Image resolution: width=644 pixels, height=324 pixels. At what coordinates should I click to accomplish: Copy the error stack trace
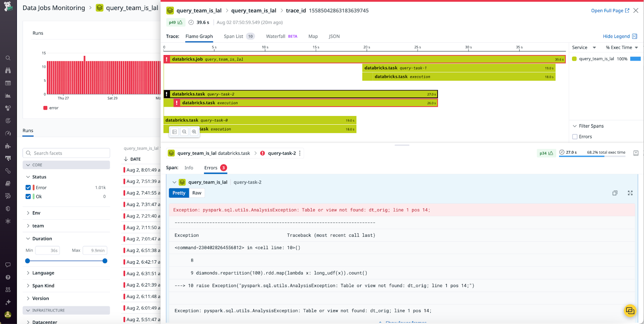tap(615, 193)
